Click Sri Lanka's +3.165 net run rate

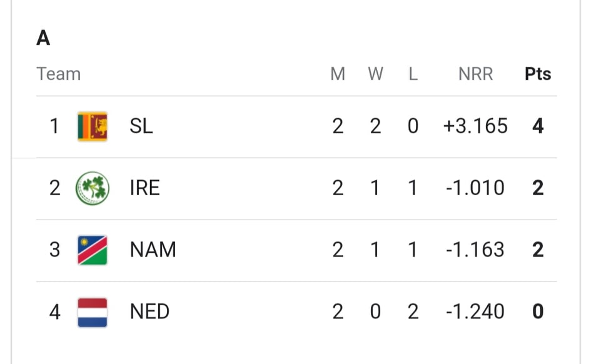coord(475,126)
